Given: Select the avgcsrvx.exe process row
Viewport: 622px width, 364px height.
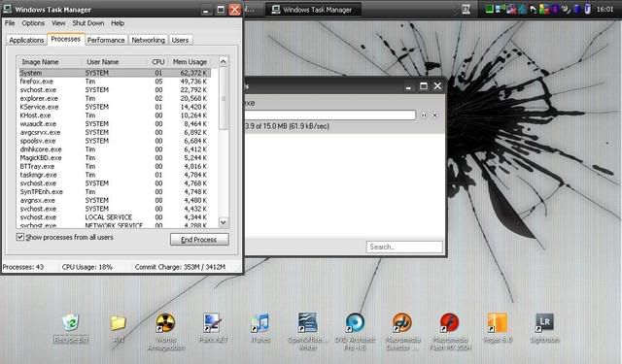Looking at the screenshot, I should [x=115, y=132].
